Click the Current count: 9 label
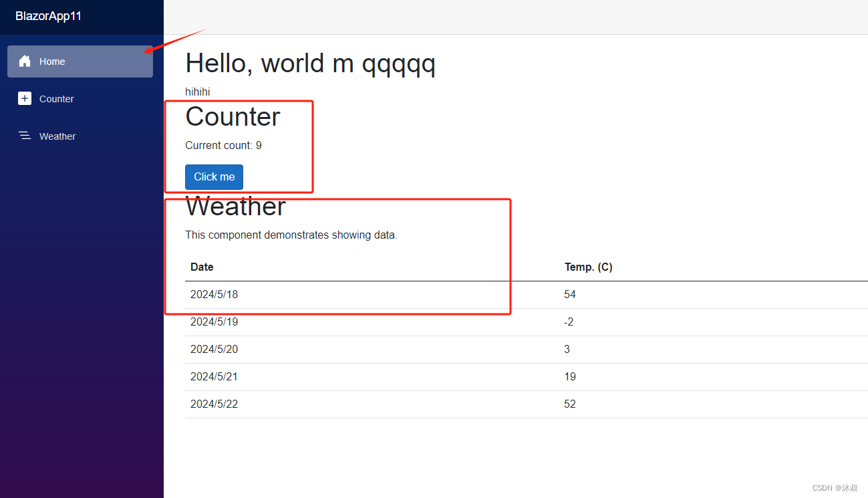This screenshot has width=868, height=498. tap(223, 145)
